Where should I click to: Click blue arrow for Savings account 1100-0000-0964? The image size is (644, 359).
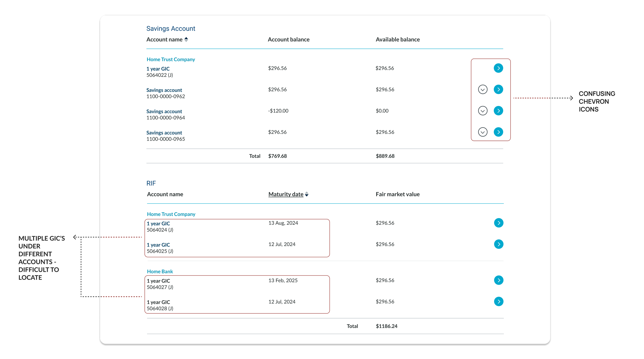click(498, 111)
